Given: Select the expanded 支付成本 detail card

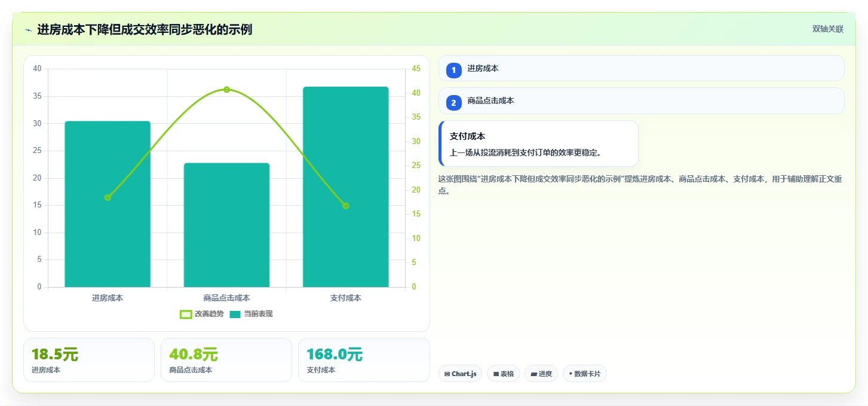Looking at the screenshot, I should (x=538, y=144).
